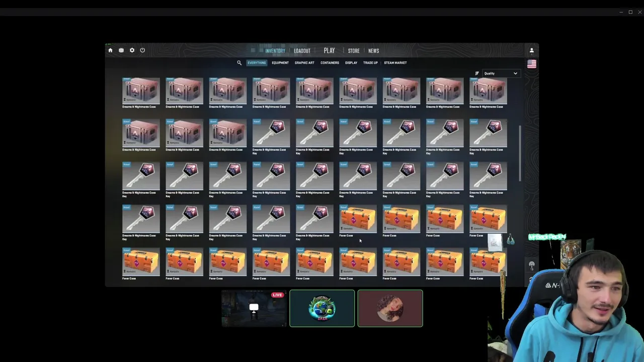Open the TRADE UP section

point(370,63)
